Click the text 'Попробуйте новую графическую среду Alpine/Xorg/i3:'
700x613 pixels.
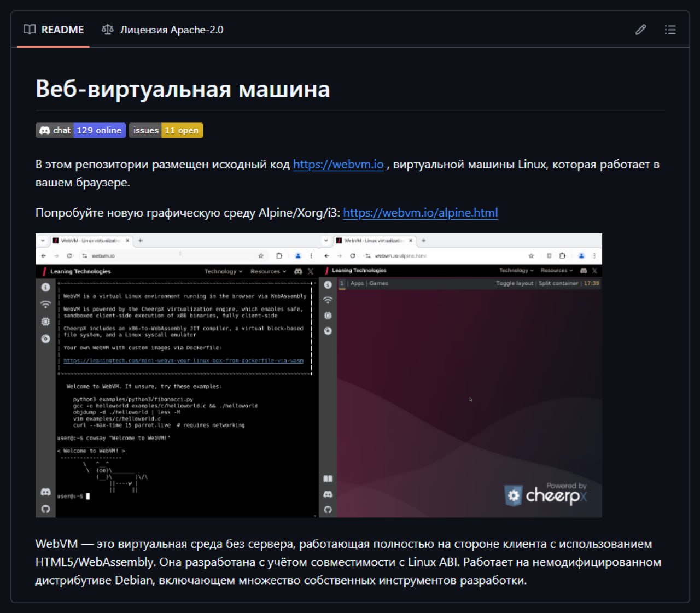(x=188, y=213)
